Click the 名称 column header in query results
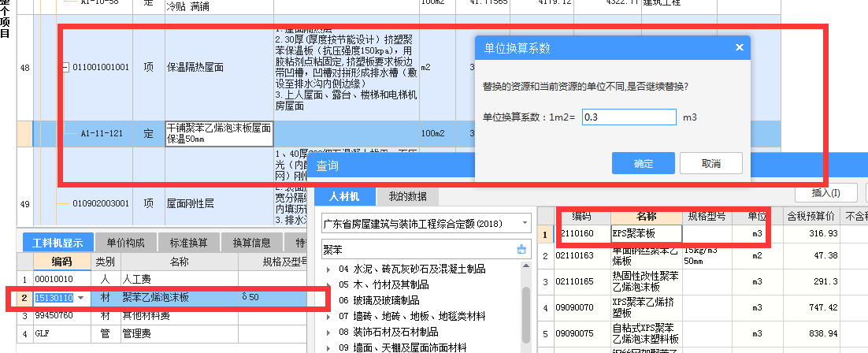Image resolution: width=868 pixels, height=353 pixels. tap(647, 216)
